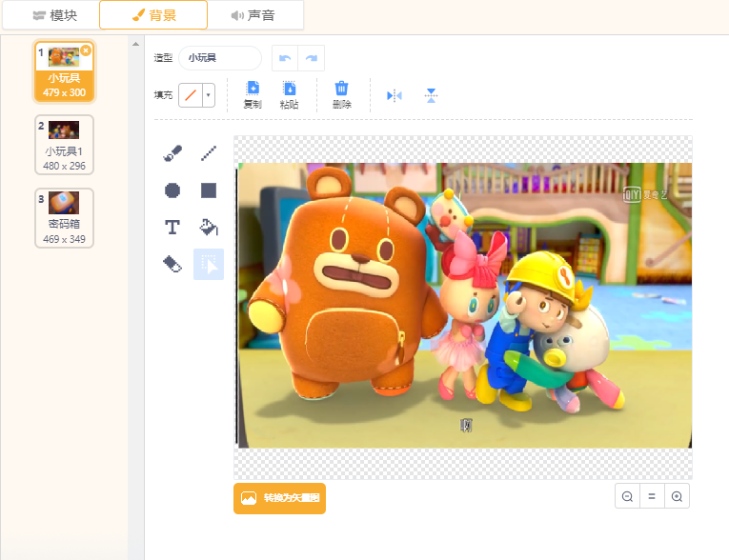Select the Text tool

pyautogui.click(x=172, y=228)
